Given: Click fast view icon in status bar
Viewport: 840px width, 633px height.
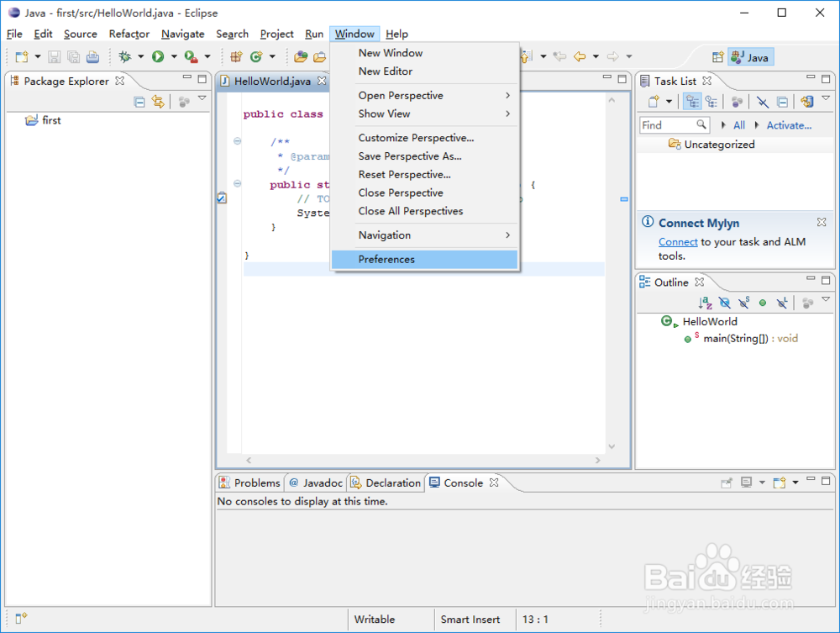Looking at the screenshot, I should 21,619.
